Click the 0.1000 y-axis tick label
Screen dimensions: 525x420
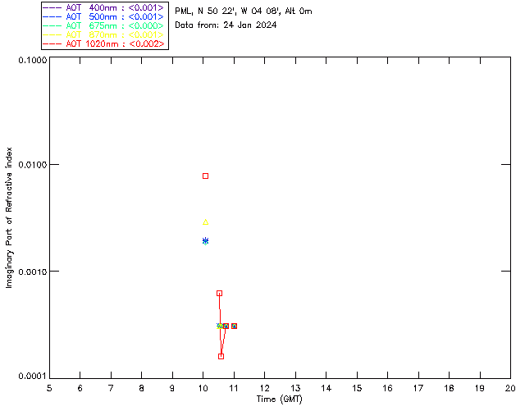click(x=33, y=60)
